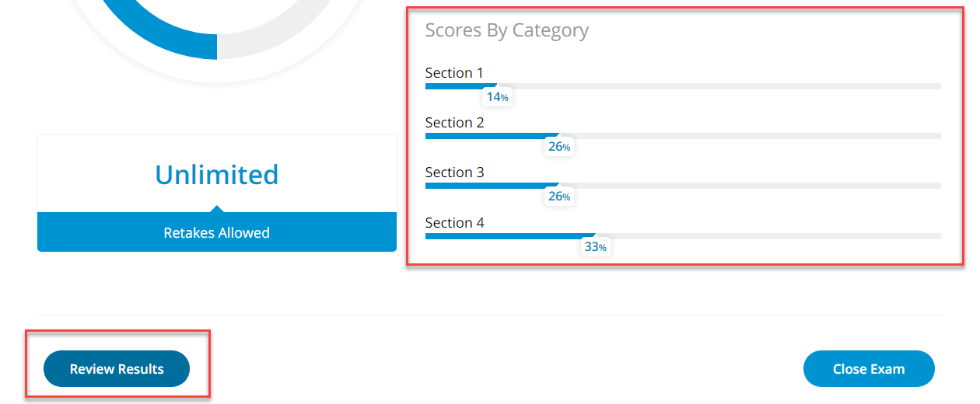Click the Section 1 label

coord(454,73)
